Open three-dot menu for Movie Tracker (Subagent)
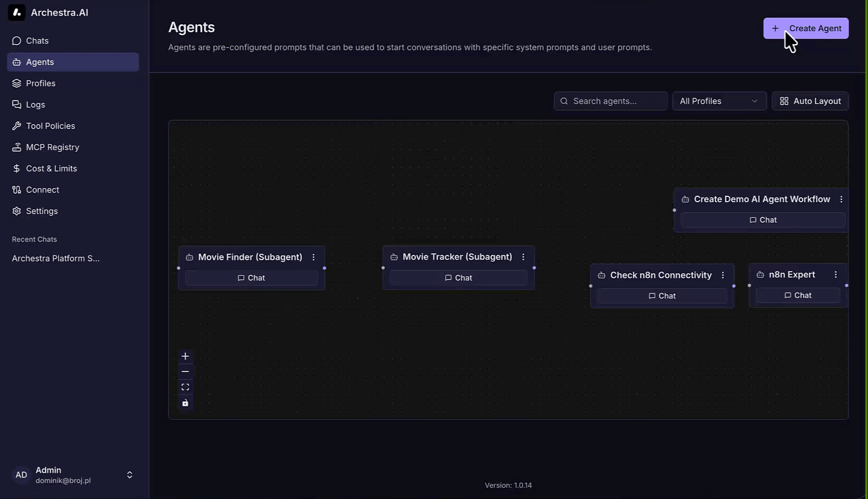This screenshot has height=499, width=868. [523, 257]
